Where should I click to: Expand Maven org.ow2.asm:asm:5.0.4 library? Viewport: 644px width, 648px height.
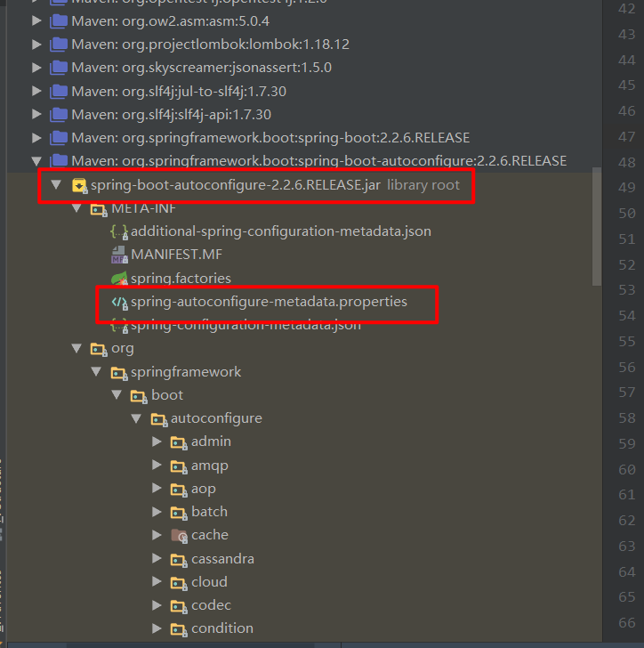click(x=36, y=20)
